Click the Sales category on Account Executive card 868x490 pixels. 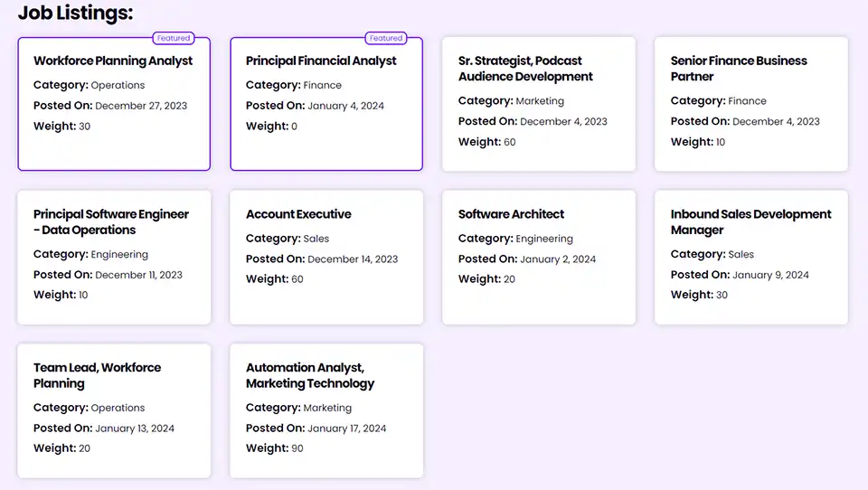(316, 239)
